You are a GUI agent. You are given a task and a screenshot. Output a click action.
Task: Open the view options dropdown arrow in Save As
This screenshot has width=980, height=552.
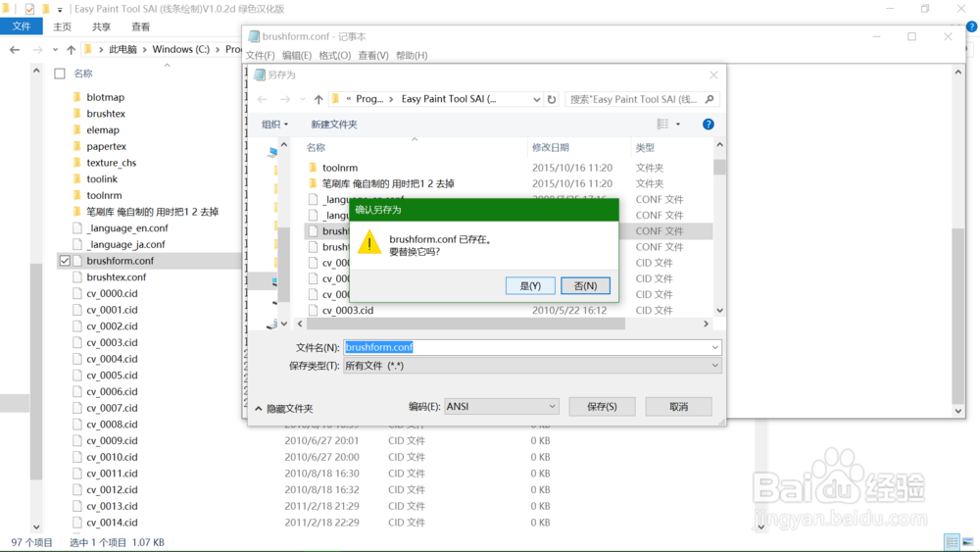click(x=678, y=125)
